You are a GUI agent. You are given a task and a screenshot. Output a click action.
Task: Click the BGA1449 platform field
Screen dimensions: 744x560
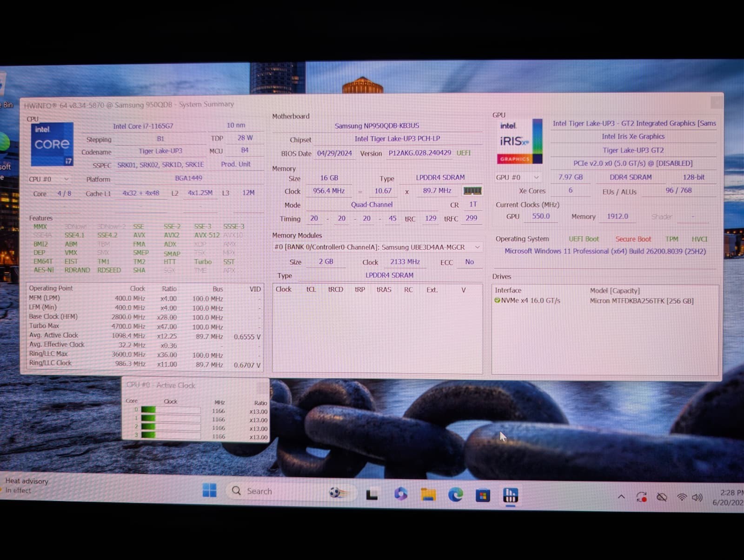(x=188, y=178)
